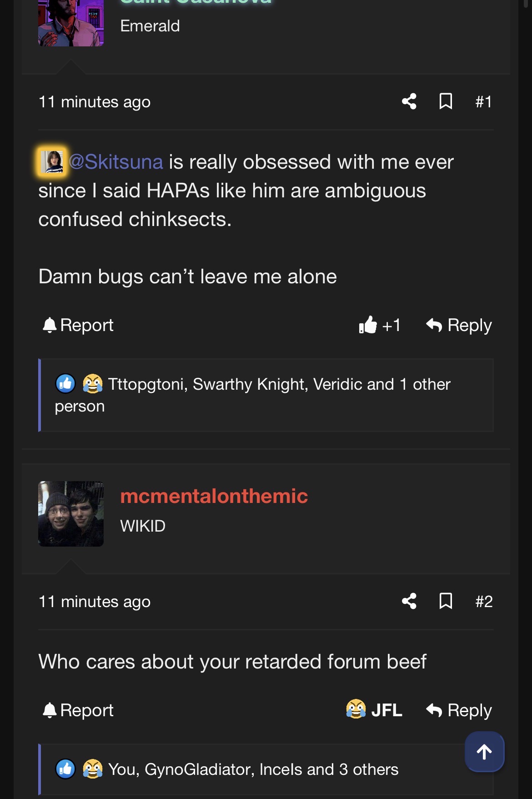Share post #2 via share icon
The image size is (532, 799).
point(409,601)
